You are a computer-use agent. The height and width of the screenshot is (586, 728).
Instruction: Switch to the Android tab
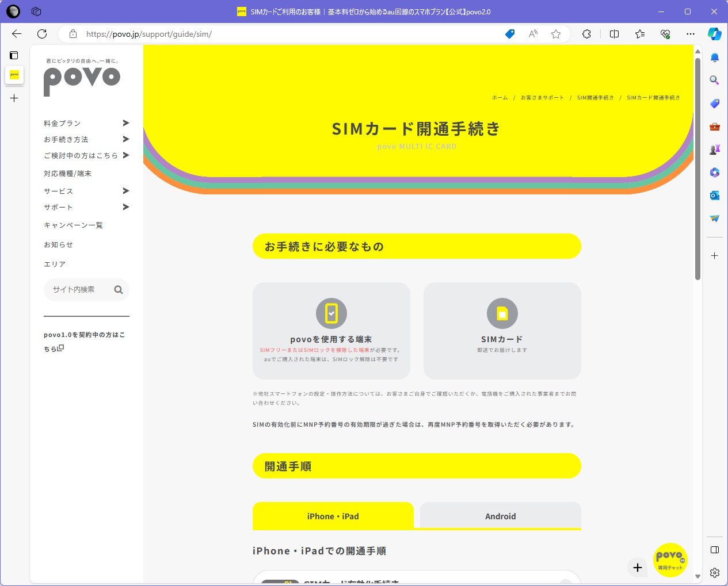coord(500,516)
